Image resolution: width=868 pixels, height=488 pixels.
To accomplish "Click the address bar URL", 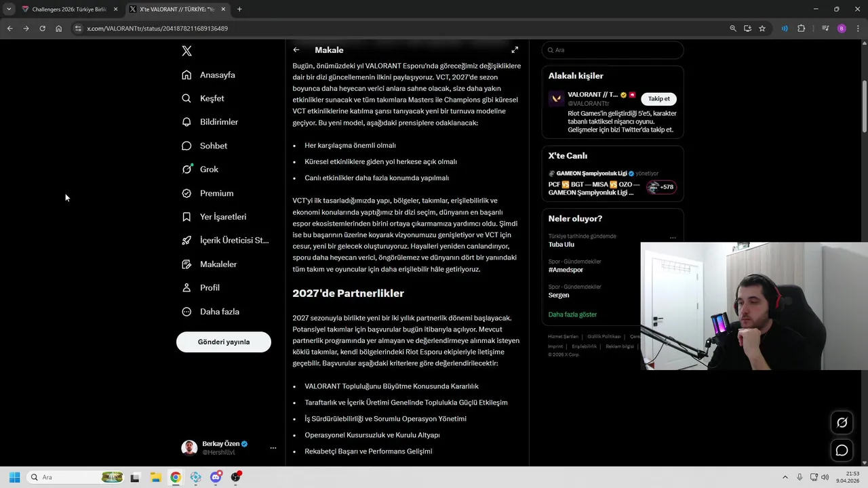I will point(157,28).
